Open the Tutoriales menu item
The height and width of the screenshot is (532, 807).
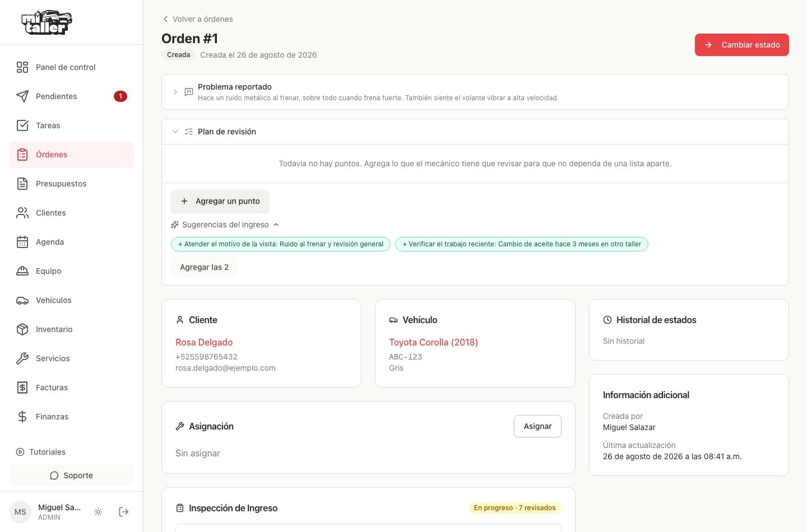[x=41, y=452]
